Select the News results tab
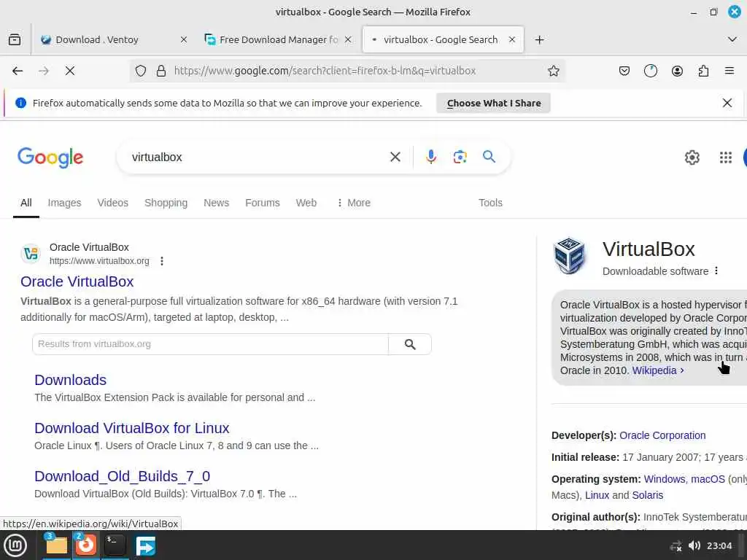Screen dimensions: 747x560 [x=216, y=203]
